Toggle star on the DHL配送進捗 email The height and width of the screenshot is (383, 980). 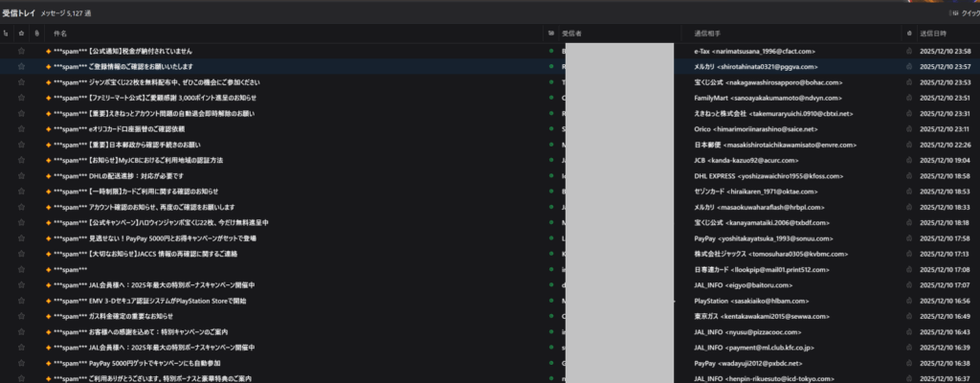[x=21, y=176]
